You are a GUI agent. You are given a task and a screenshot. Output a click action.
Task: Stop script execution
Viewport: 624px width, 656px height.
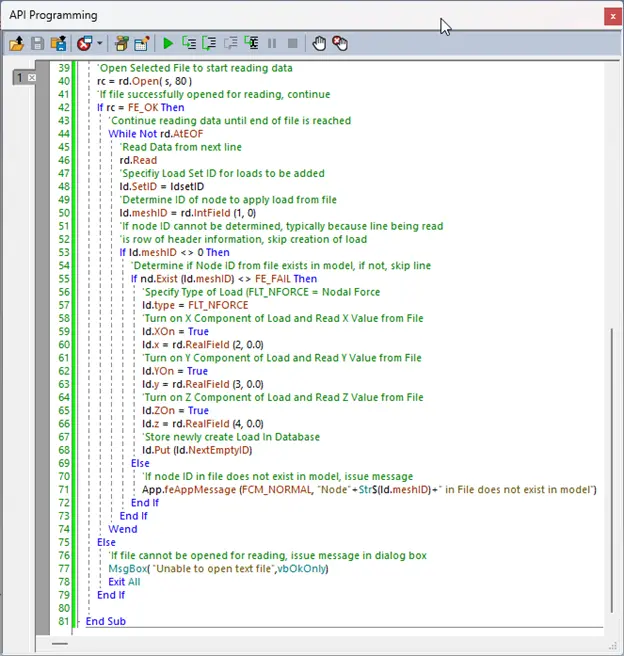pyautogui.click(x=293, y=44)
